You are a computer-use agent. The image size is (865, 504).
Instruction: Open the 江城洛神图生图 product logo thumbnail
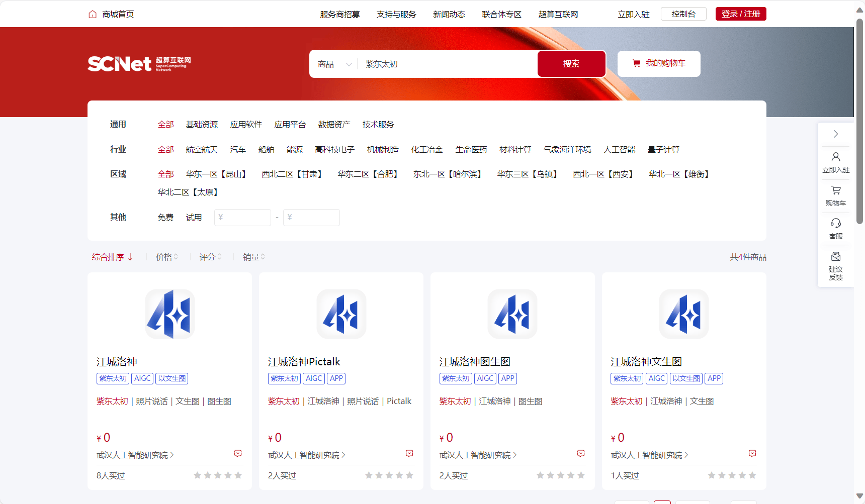(x=512, y=314)
